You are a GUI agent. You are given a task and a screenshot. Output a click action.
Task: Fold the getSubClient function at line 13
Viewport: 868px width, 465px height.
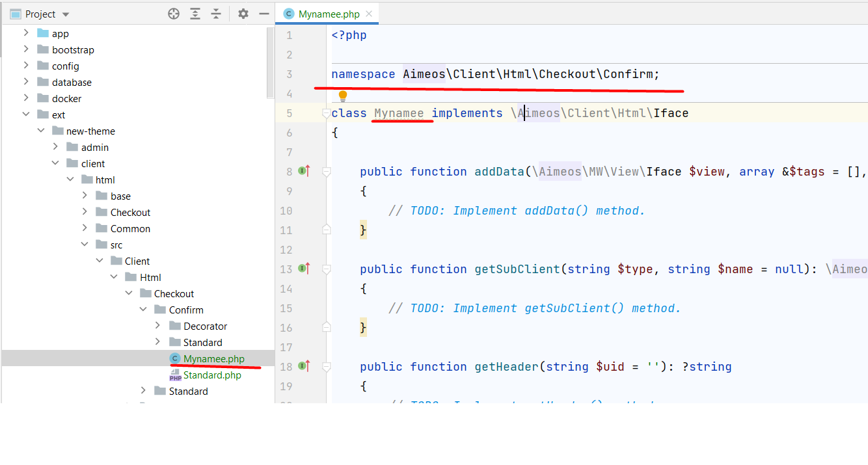tap(327, 269)
